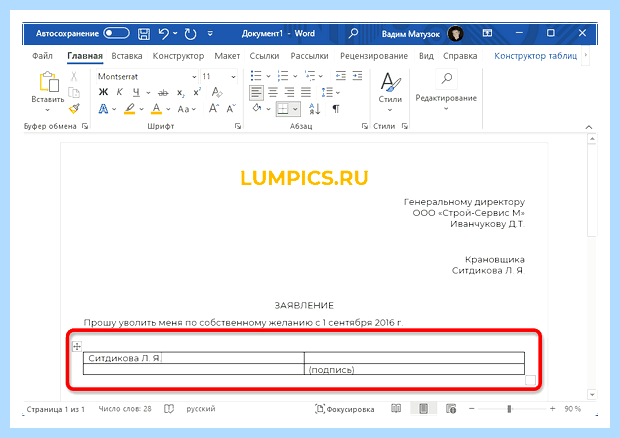Toggle paragraph marks pilcrow
Viewport: 620px width, 438px height.
pyautogui.click(x=336, y=109)
